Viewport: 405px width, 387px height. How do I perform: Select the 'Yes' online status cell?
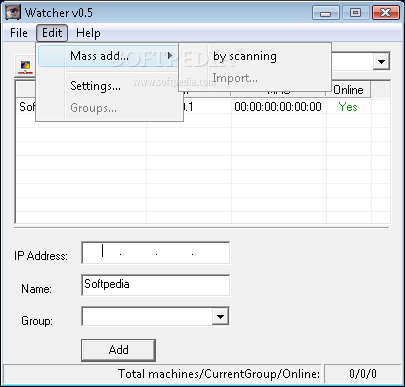(348, 107)
